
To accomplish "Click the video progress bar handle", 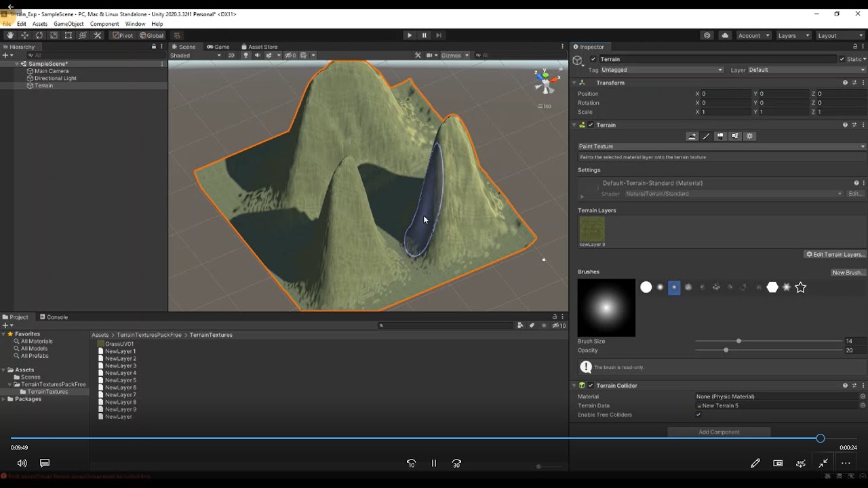I will click(821, 439).
